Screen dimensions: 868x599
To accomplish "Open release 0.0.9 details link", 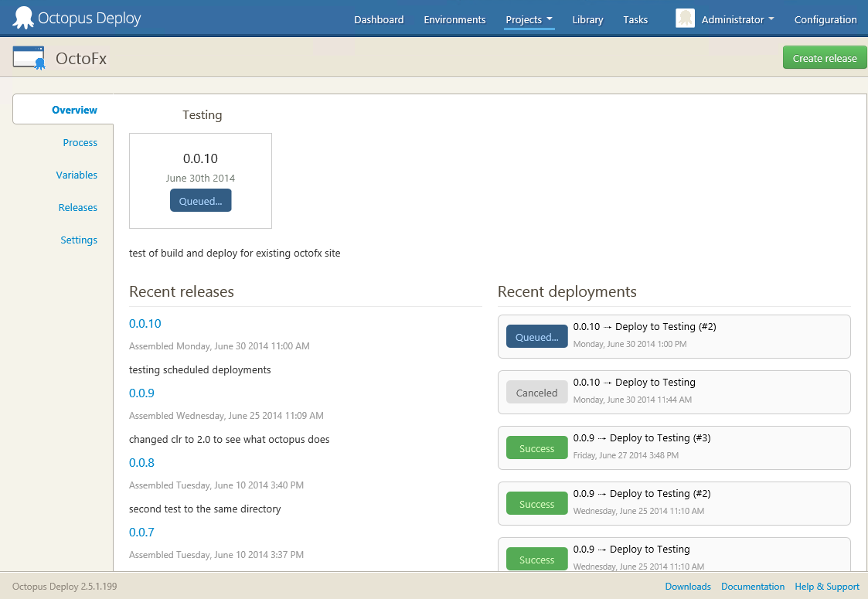I will pyautogui.click(x=140, y=393).
